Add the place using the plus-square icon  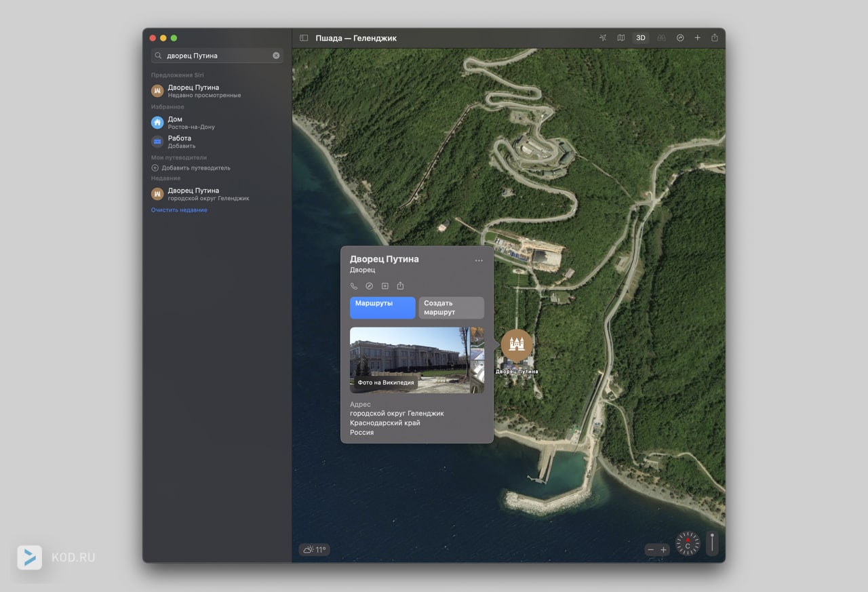(385, 286)
